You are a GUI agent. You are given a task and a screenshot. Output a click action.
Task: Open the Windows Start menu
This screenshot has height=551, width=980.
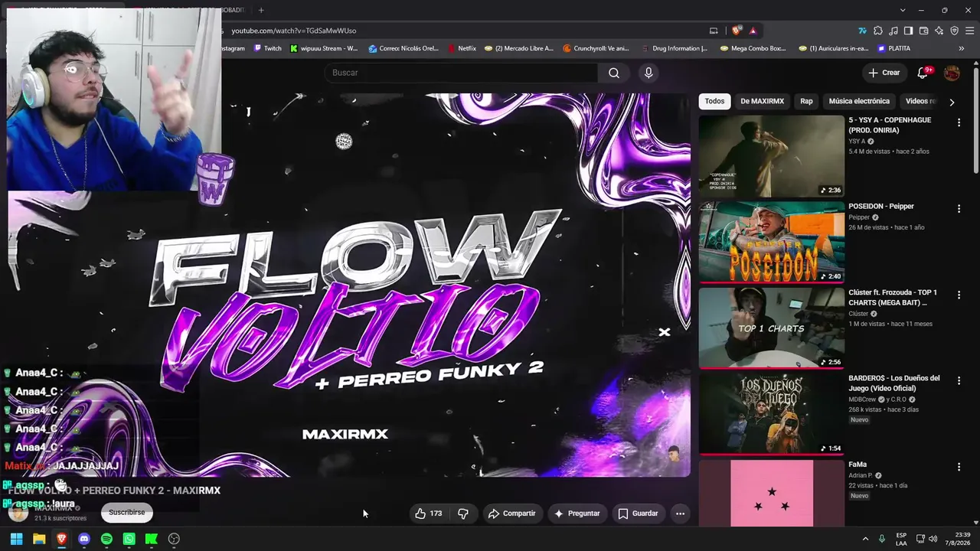[x=16, y=539]
